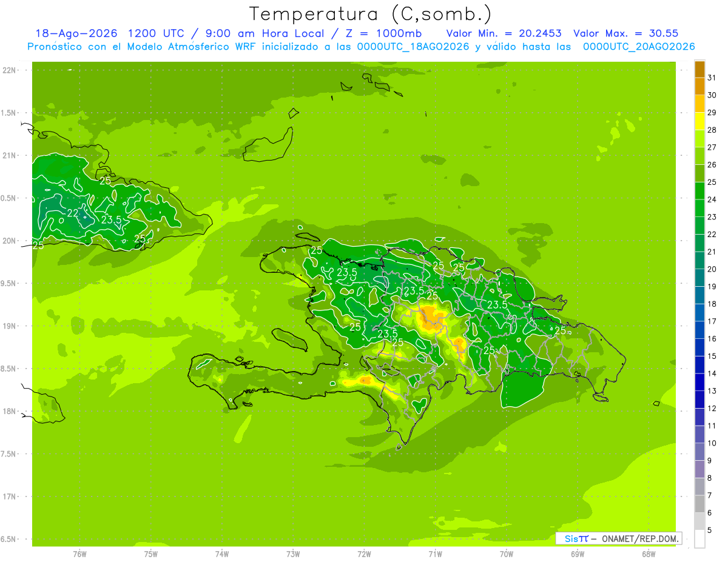Click the "22" contour label over Cuba
The image size is (728, 562).
(73, 213)
